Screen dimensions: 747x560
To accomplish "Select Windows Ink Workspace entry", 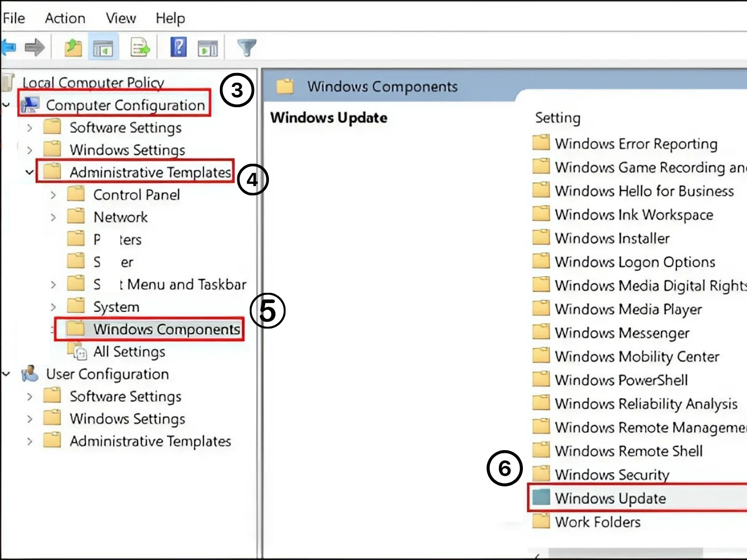I will click(634, 214).
